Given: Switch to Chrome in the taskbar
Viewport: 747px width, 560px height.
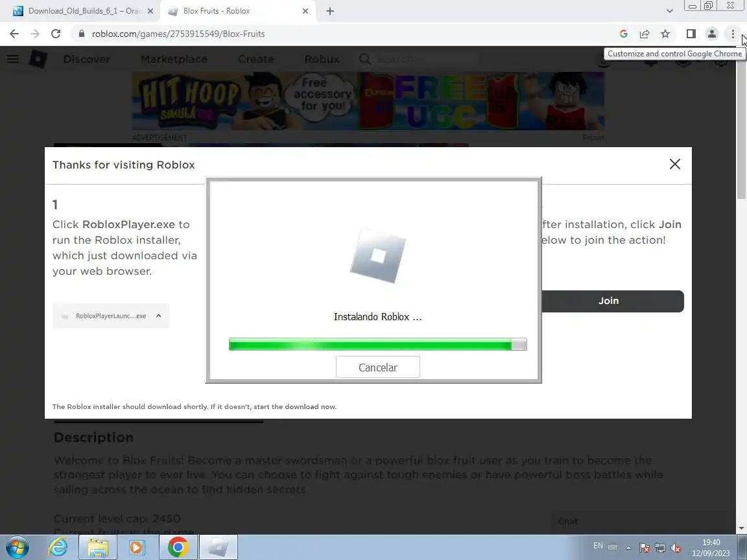Looking at the screenshot, I should 178,547.
